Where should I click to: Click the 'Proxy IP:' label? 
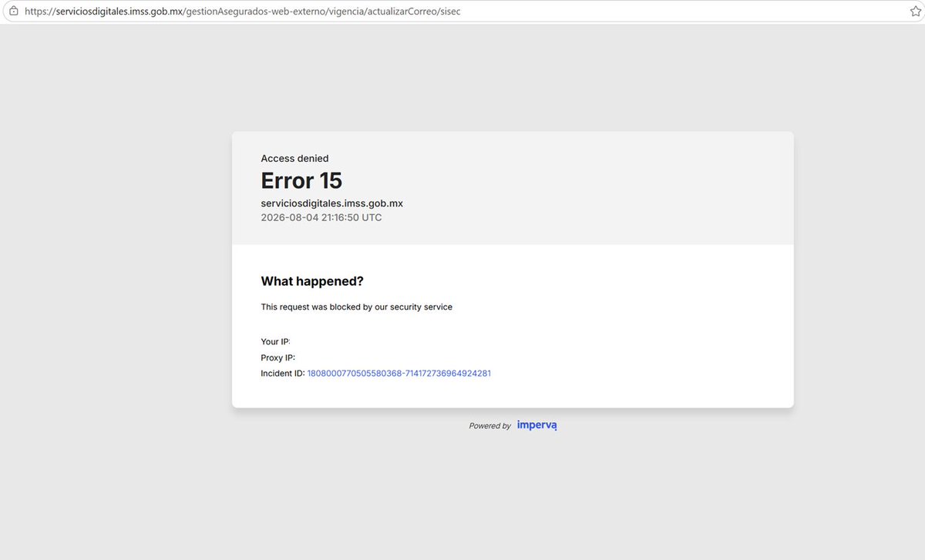click(x=278, y=357)
